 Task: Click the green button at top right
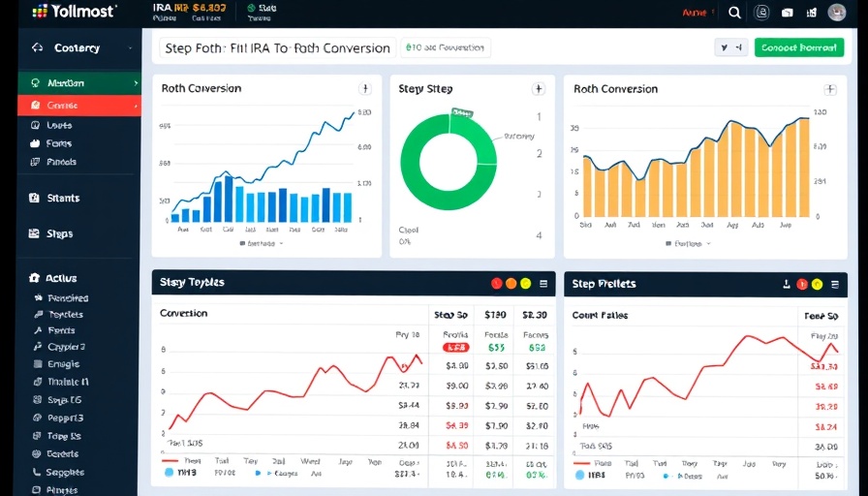[x=798, y=47]
